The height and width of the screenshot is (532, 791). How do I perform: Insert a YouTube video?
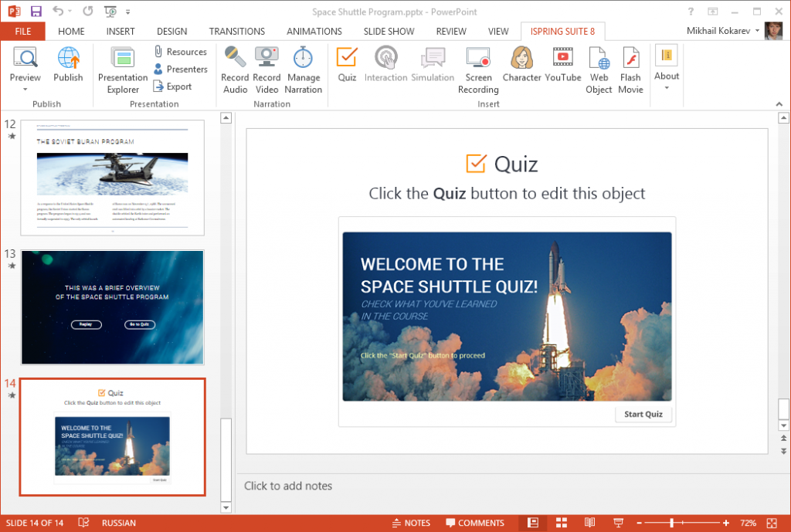(x=563, y=64)
